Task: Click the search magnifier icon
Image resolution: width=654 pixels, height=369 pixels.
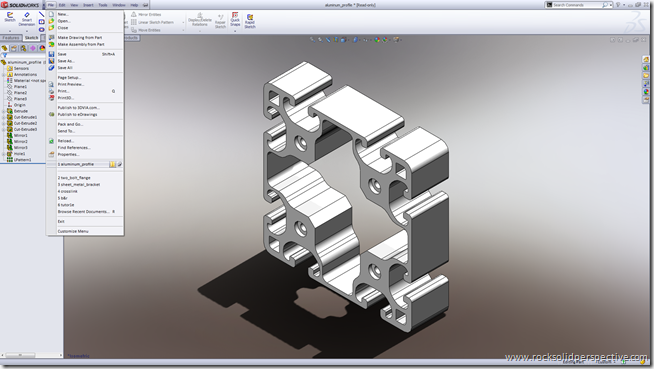Action: [x=605, y=5]
